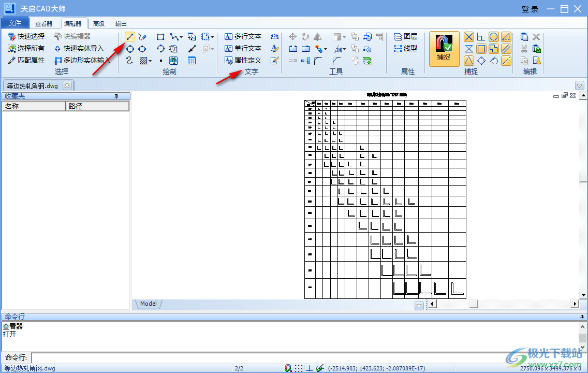
Task: Toggle the parallel lines snap
Action: 506,49
